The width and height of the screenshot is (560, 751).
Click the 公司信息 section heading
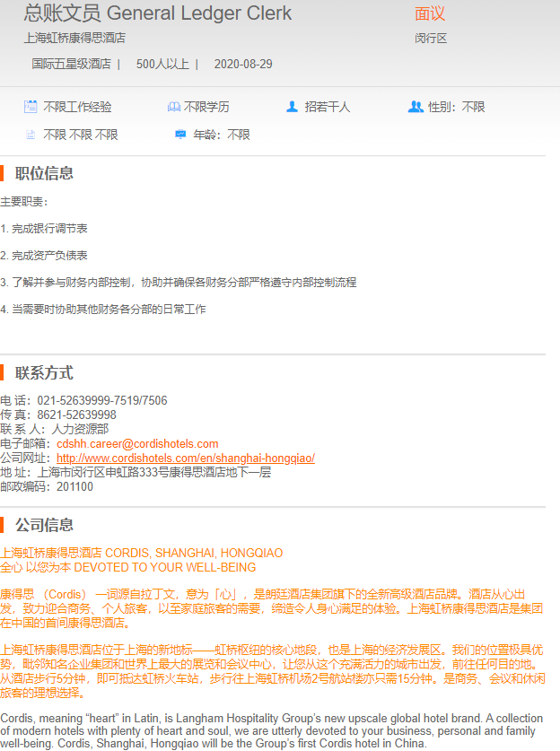coord(44,525)
